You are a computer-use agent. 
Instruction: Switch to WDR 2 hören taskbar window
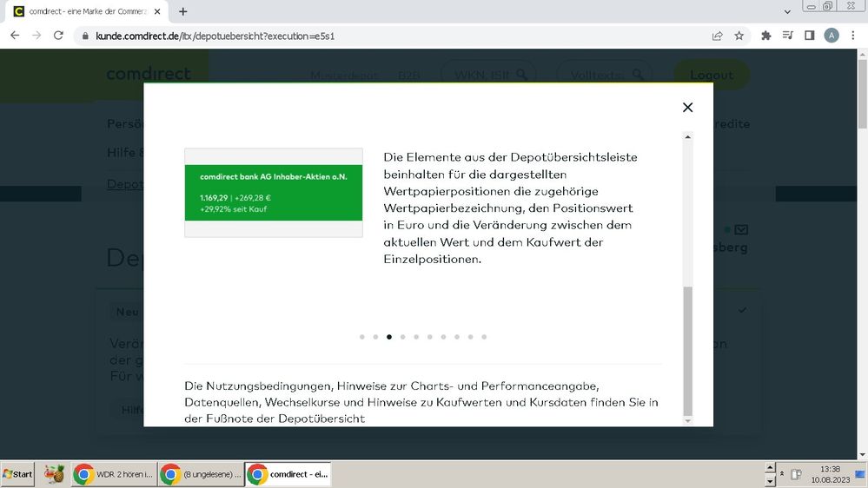coord(114,474)
